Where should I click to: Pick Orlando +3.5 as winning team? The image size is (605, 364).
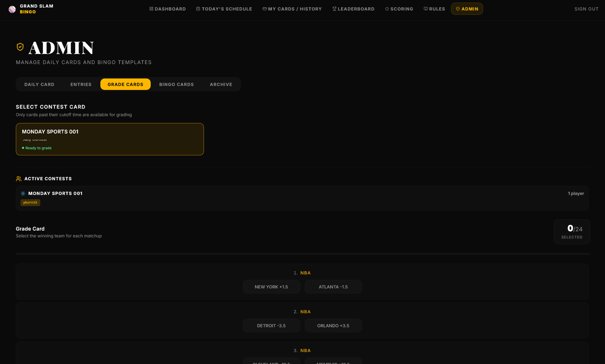click(x=333, y=326)
